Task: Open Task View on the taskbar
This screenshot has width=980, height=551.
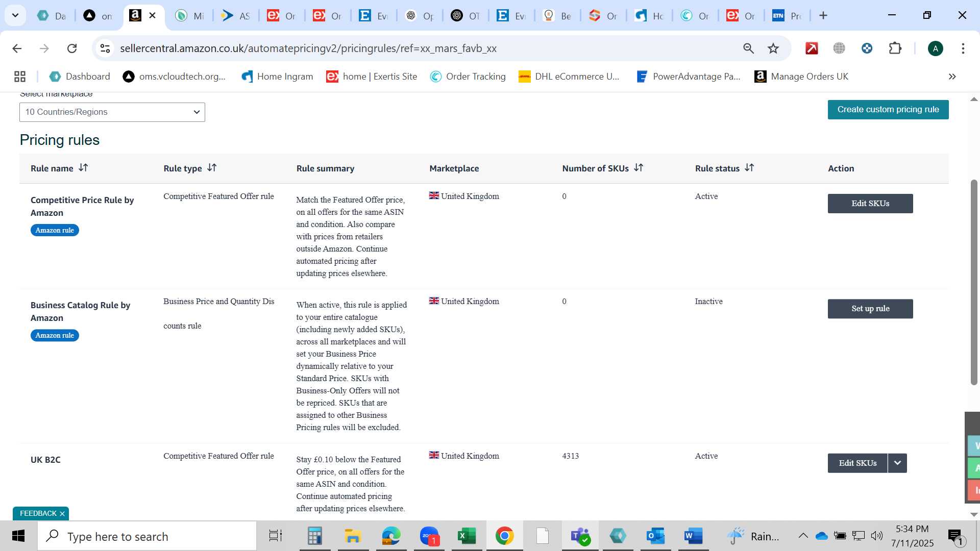Action: [276, 536]
